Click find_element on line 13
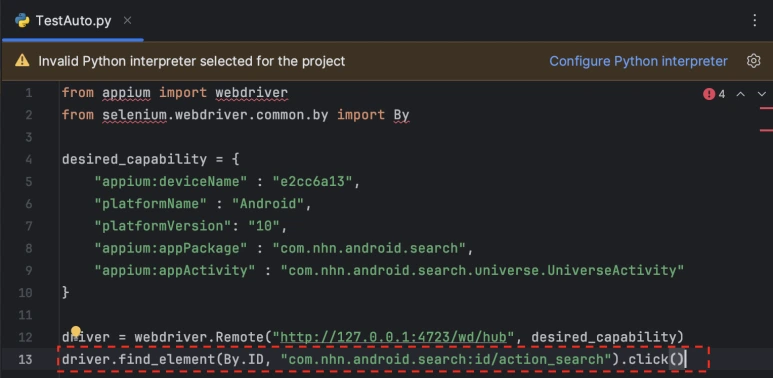773x378 pixels. click(x=167, y=359)
